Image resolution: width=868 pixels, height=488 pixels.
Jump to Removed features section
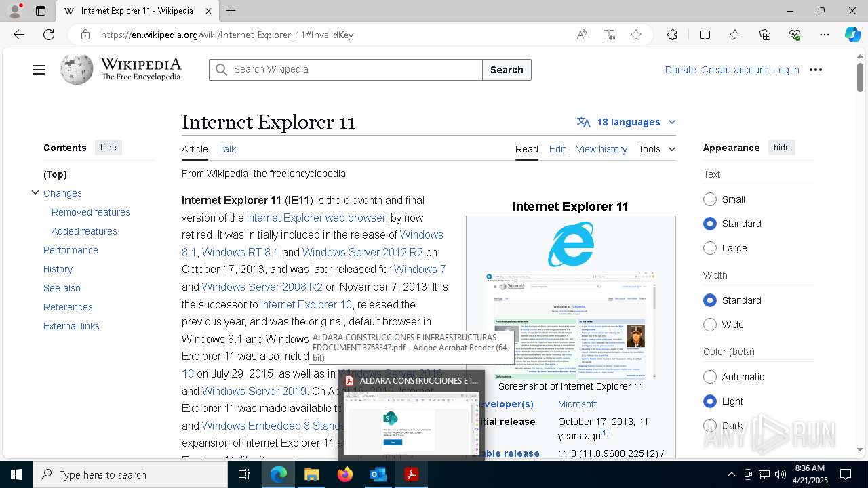(x=91, y=212)
